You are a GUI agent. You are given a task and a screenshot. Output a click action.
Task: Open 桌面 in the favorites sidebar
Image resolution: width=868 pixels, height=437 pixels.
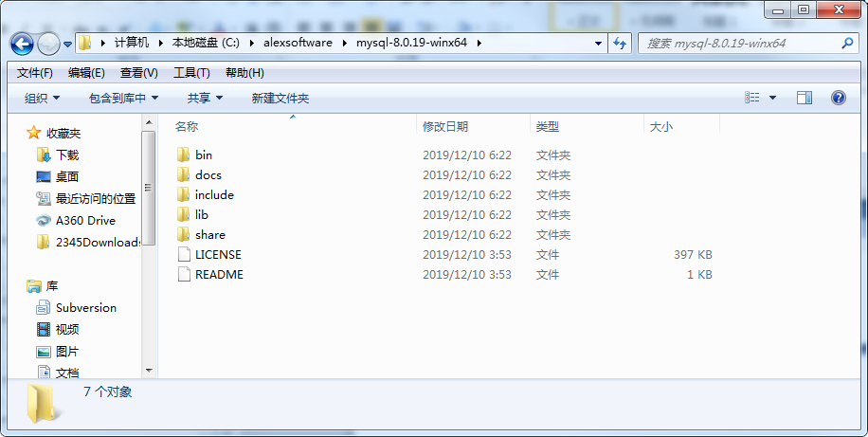click(x=67, y=176)
